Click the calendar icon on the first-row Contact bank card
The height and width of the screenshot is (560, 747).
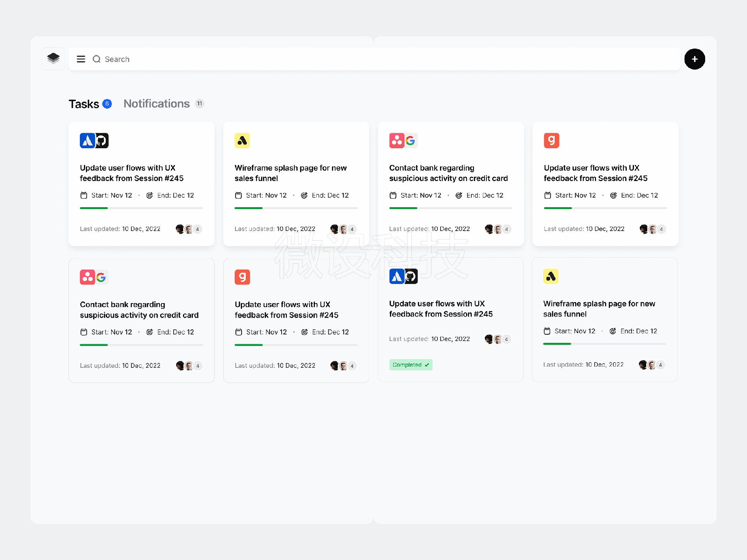[x=393, y=195]
